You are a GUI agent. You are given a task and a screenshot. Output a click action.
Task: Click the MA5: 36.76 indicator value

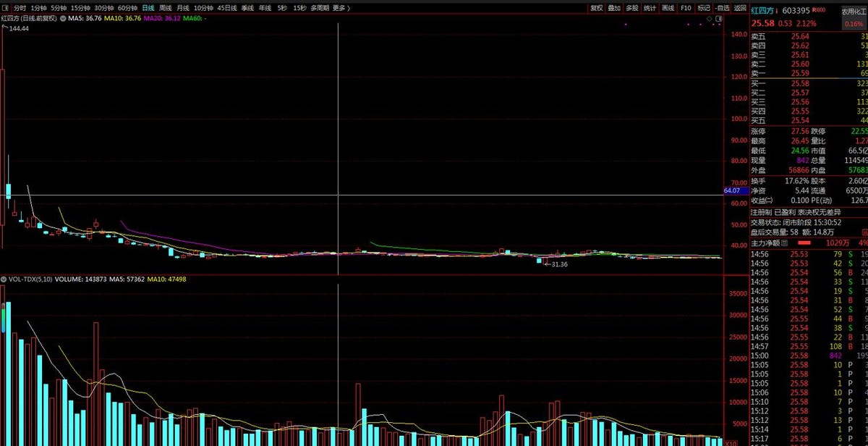pos(85,17)
